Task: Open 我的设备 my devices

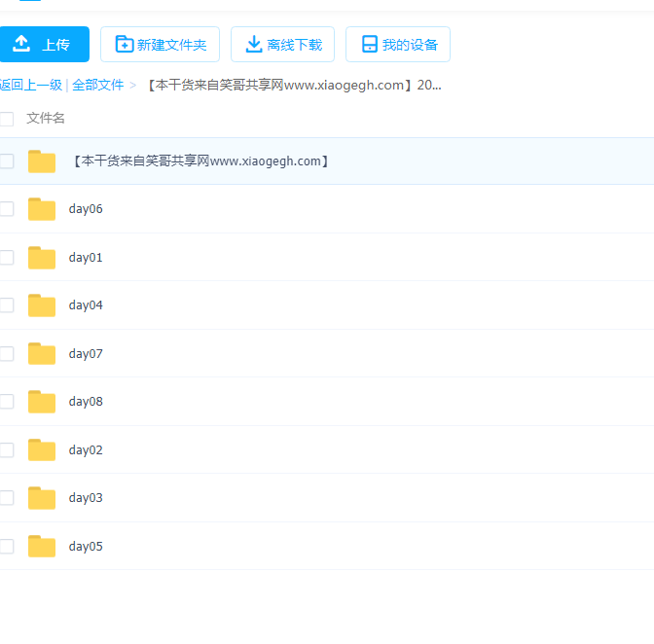Action: coord(398,44)
